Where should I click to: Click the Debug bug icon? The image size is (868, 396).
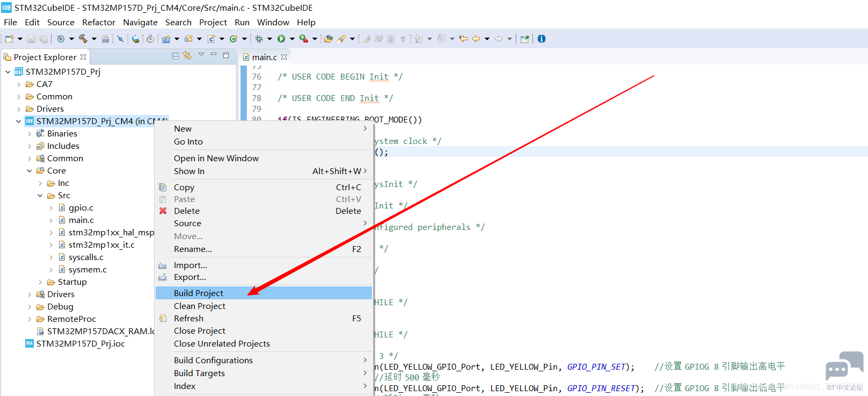click(259, 39)
